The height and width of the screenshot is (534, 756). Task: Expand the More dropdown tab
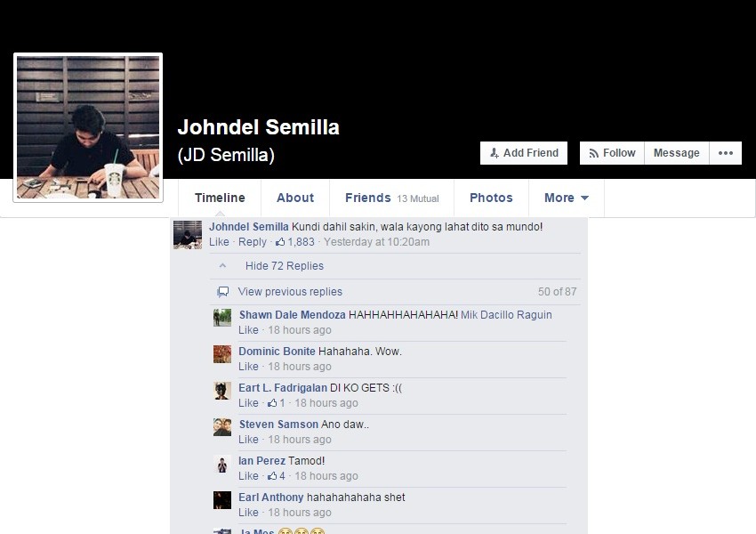[566, 198]
